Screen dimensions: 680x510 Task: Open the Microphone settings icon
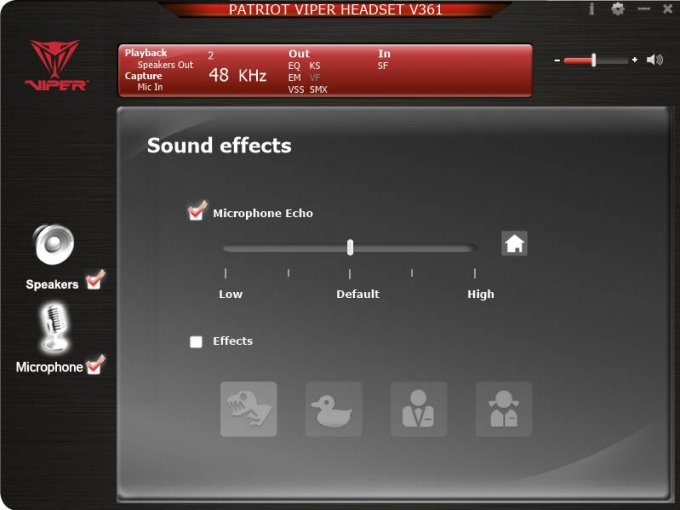[55, 327]
